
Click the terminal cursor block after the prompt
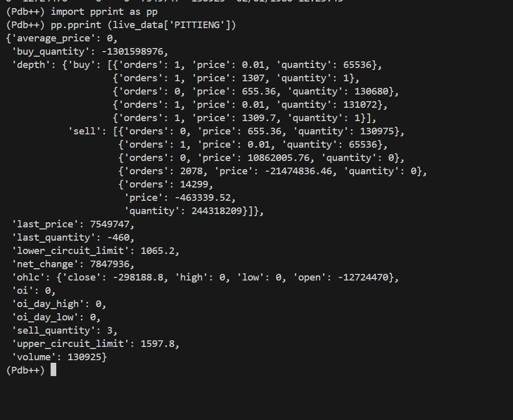(x=53, y=369)
